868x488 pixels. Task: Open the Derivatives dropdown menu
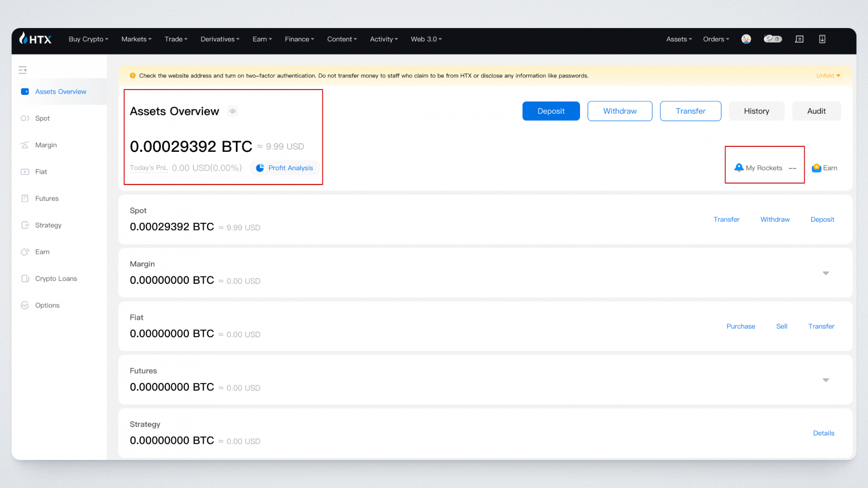(220, 39)
